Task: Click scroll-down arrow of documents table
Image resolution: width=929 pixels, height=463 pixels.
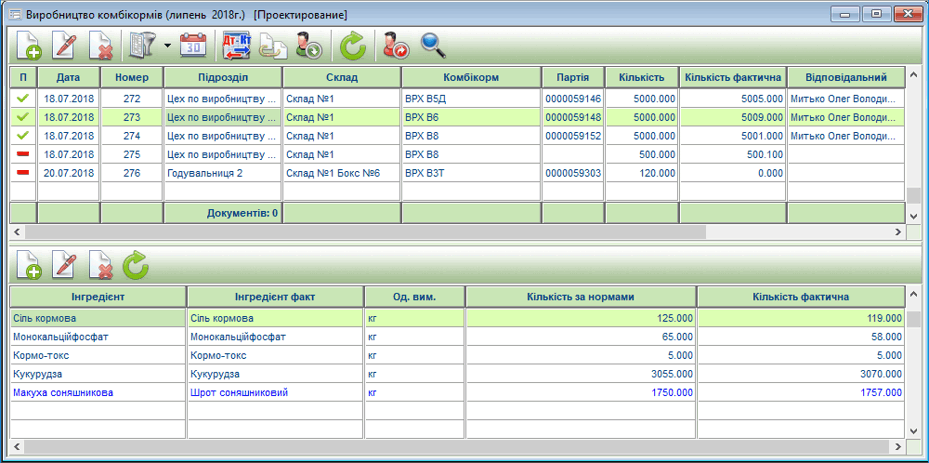Action: tap(912, 215)
